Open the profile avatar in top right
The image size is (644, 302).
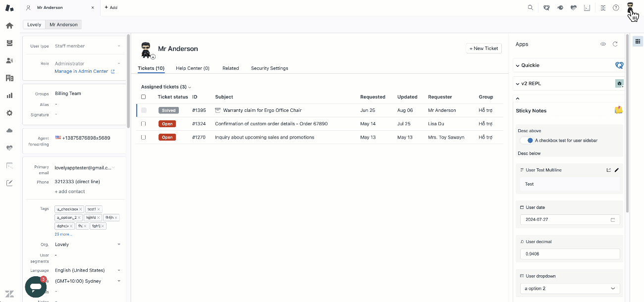(631, 7)
